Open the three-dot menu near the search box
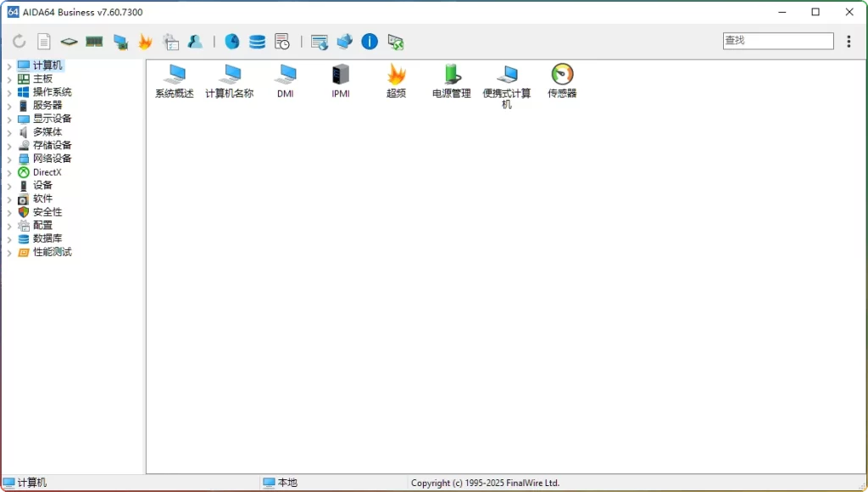This screenshot has width=868, height=492. pyautogui.click(x=850, y=41)
